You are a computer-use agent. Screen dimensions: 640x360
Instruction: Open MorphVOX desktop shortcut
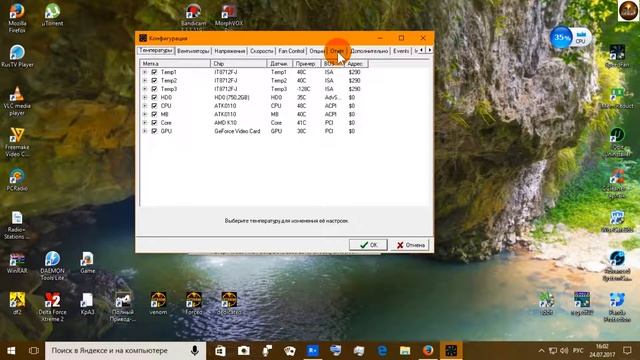tap(229, 16)
